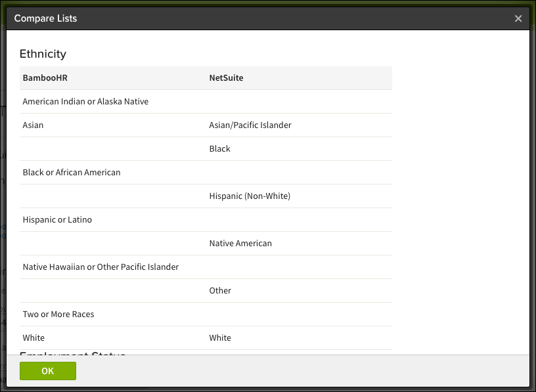Select Asian/Pacific Islander under NetSuite

click(250, 125)
